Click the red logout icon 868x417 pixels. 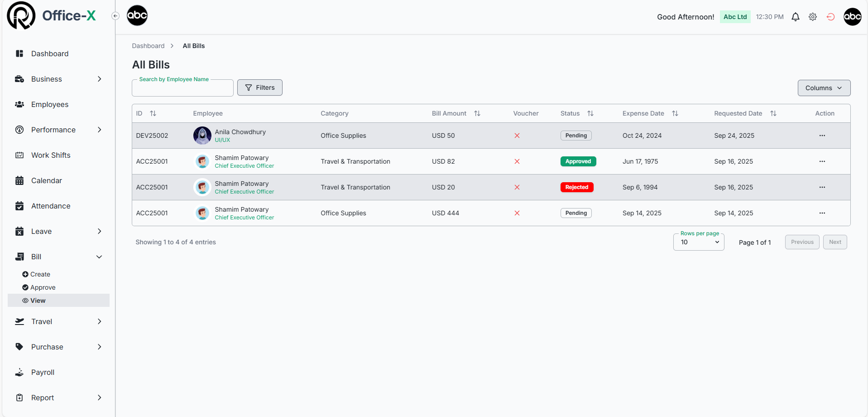click(830, 17)
